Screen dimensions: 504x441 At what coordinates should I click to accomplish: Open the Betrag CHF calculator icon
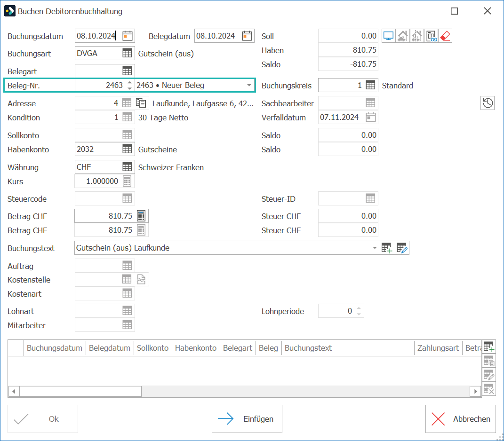click(141, 216)
